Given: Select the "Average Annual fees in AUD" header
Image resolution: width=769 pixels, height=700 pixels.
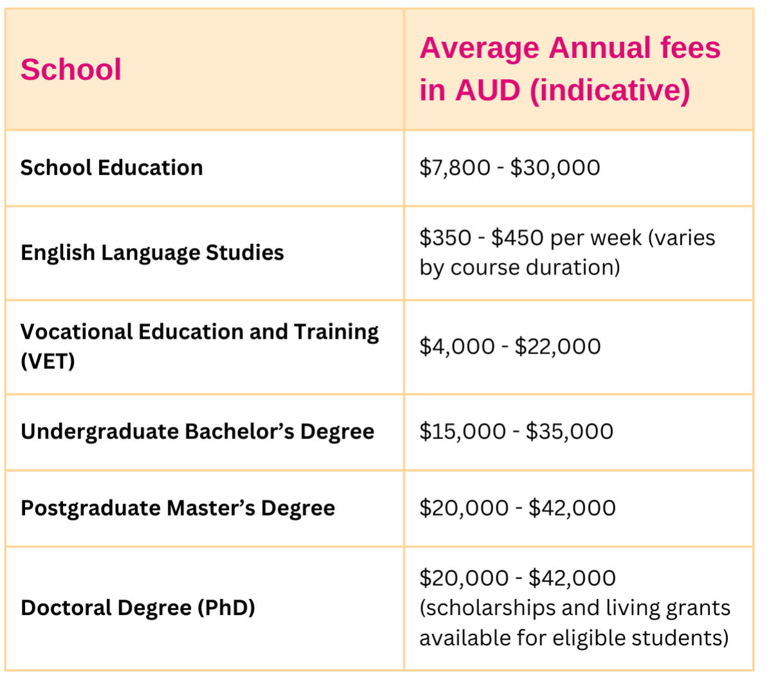Looking at the screenshot, I should [x=570, y=48].
